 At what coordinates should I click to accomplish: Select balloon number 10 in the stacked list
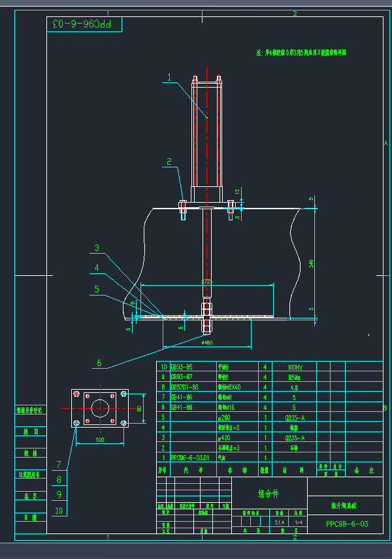point(59,511)
